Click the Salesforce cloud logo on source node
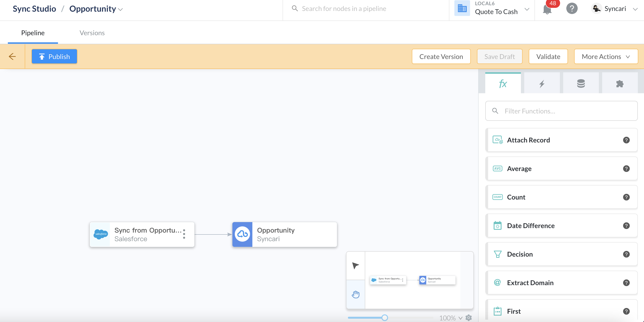The width and height of the screenshot is (644, 322). click(101, 234)
